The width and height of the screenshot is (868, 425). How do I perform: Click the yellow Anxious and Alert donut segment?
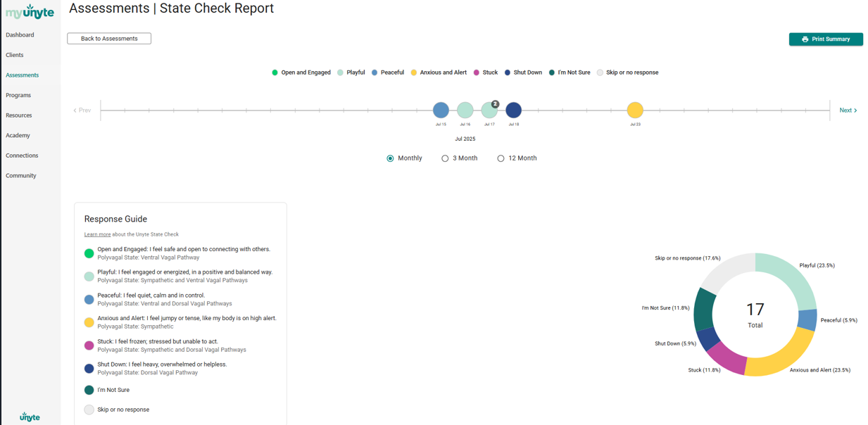click(781, 356)
